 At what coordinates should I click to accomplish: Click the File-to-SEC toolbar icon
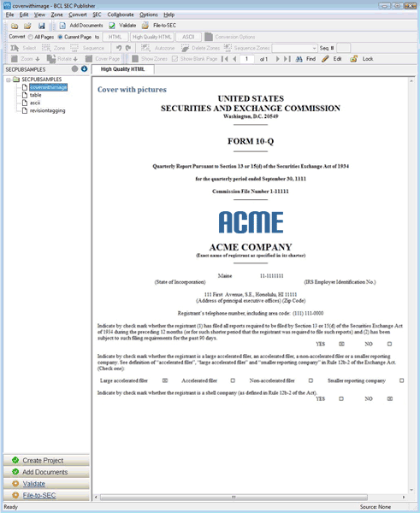tap(145, 26)
